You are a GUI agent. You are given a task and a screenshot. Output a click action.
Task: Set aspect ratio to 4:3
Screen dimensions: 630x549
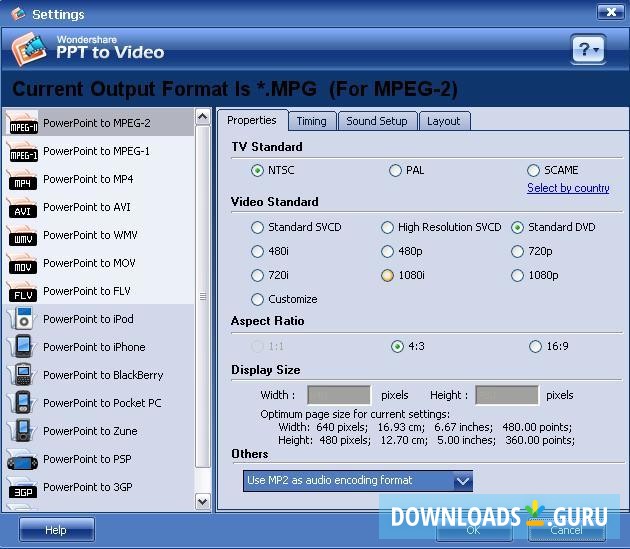click(397, 346)
